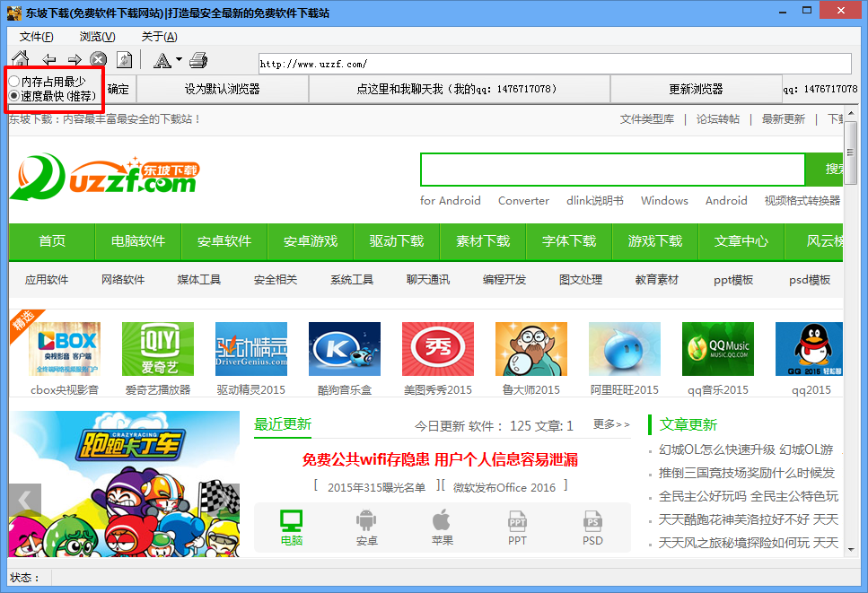Click the 更多>> link
The width and height of the screenshot is (868, 593).
[611, 424]
